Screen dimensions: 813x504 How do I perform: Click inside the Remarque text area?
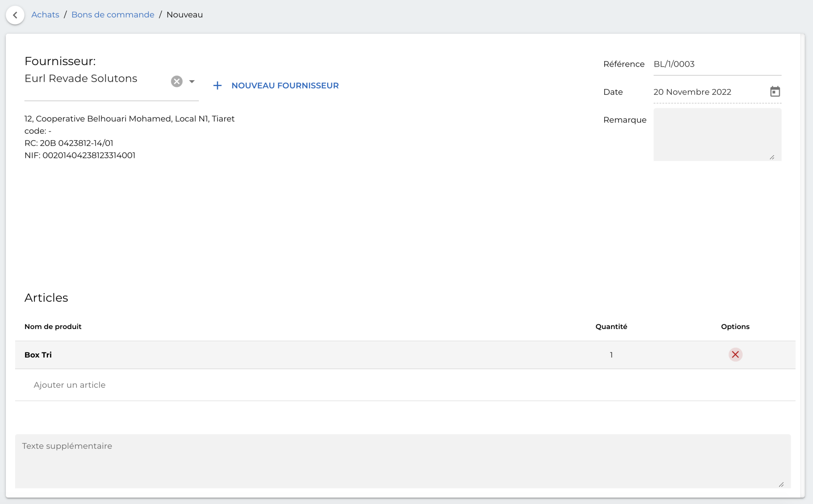tap(717, 134)
